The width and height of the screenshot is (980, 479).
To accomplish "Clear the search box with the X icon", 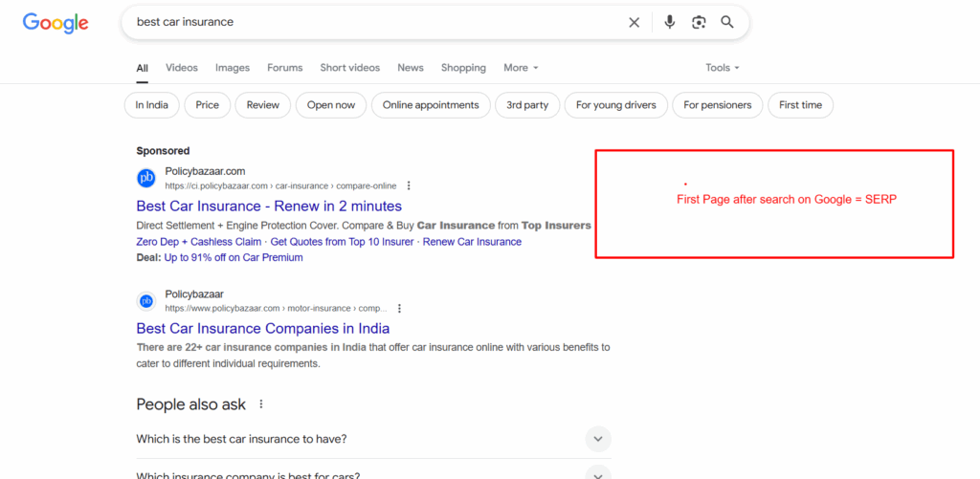I will click(634, 23).
